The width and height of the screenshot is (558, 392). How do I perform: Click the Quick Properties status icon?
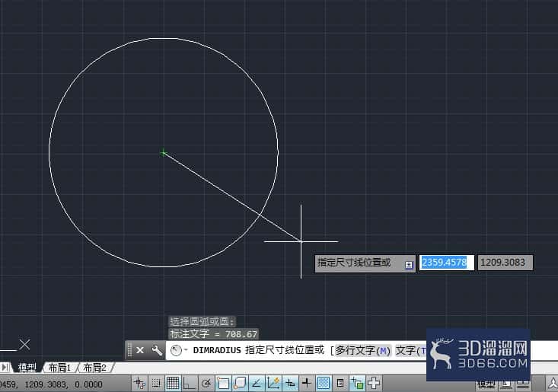pos(340,383)
